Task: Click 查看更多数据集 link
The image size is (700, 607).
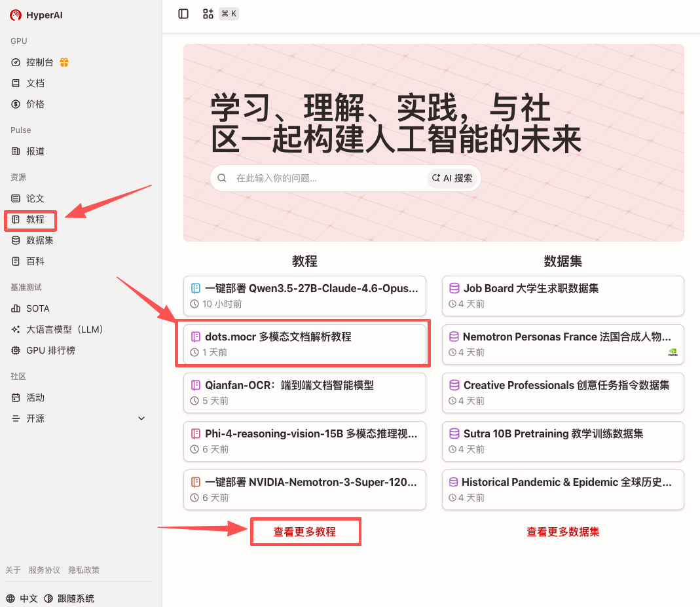Action: [x=562, y=532]
